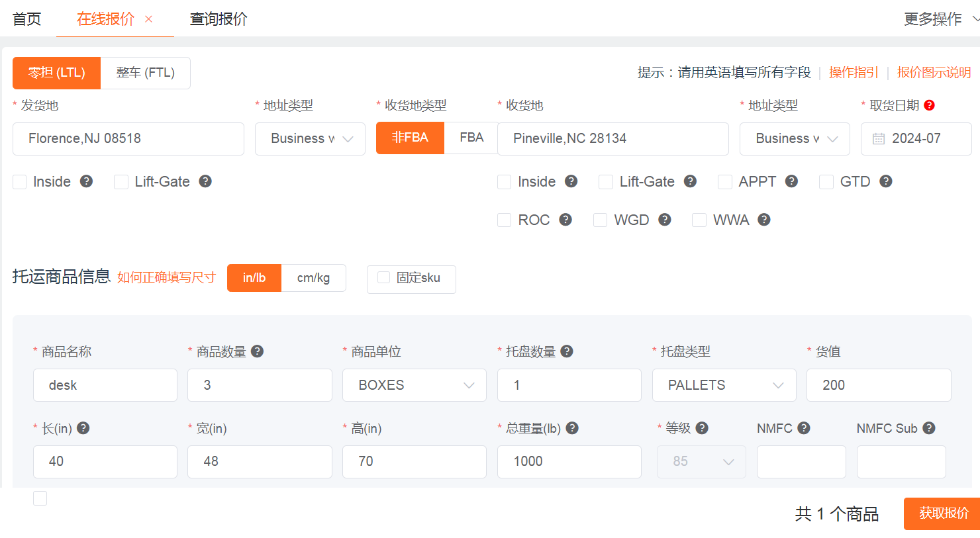The image size is (980, 538).
Task: Switch units to cm/kg
Action: (313, 278)
